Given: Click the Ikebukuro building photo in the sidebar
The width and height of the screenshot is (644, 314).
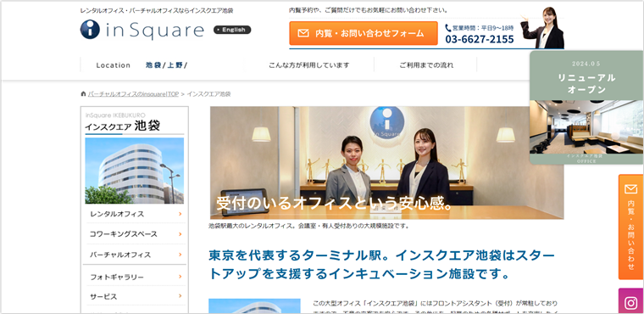Looking at the screenshot, I should [x=134, y=171].
